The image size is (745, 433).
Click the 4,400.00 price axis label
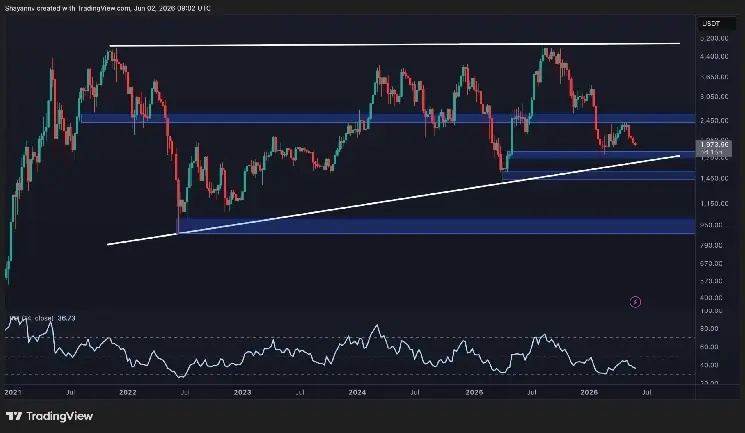(714, 56)
